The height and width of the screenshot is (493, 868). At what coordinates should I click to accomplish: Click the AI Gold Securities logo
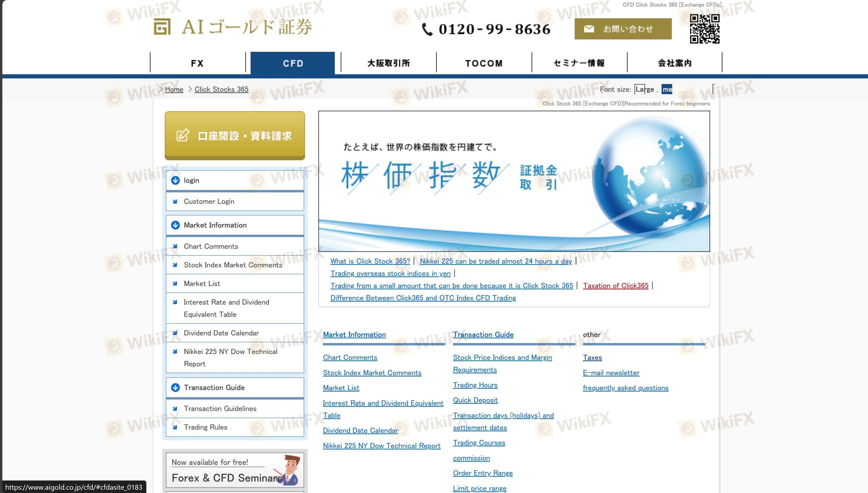(x=233, y=27)
